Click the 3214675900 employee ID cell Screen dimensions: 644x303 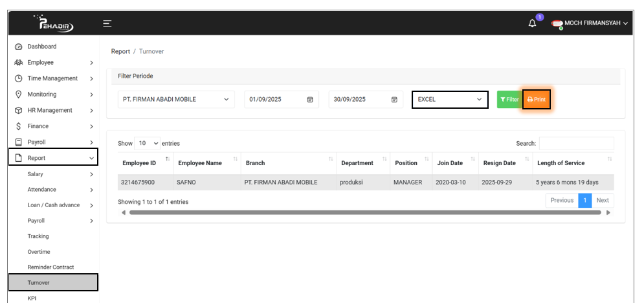coord(146,183)
